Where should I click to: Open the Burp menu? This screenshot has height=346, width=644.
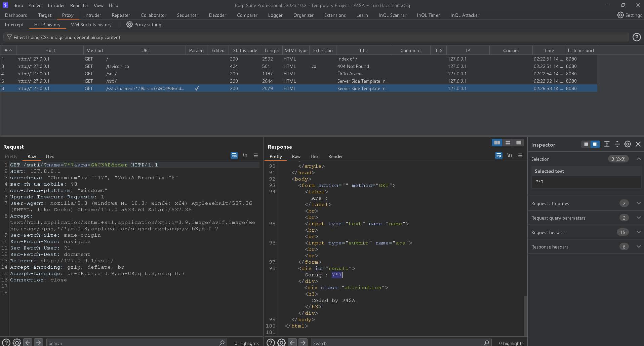[18, 5]
